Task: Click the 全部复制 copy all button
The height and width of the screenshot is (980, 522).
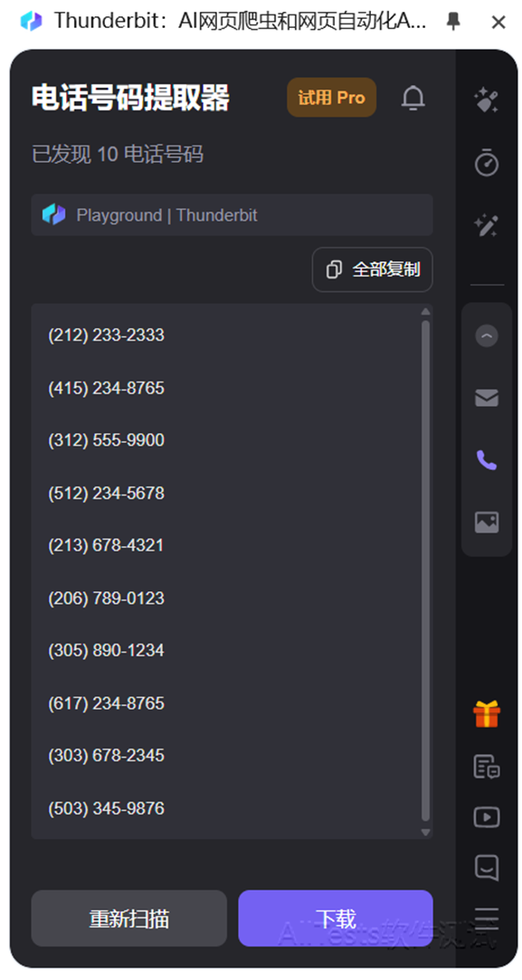Action: (373, 269)
